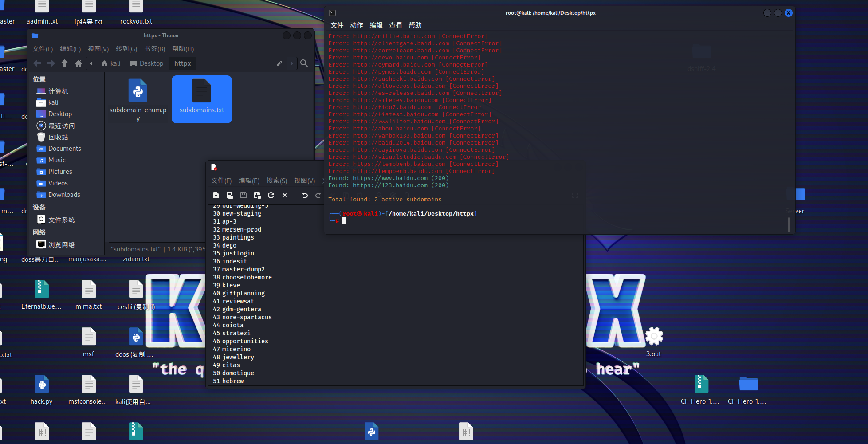Click save icon in text editor
Image resolution: width=868 pixels, height=444 pixels.
(244, 195)
